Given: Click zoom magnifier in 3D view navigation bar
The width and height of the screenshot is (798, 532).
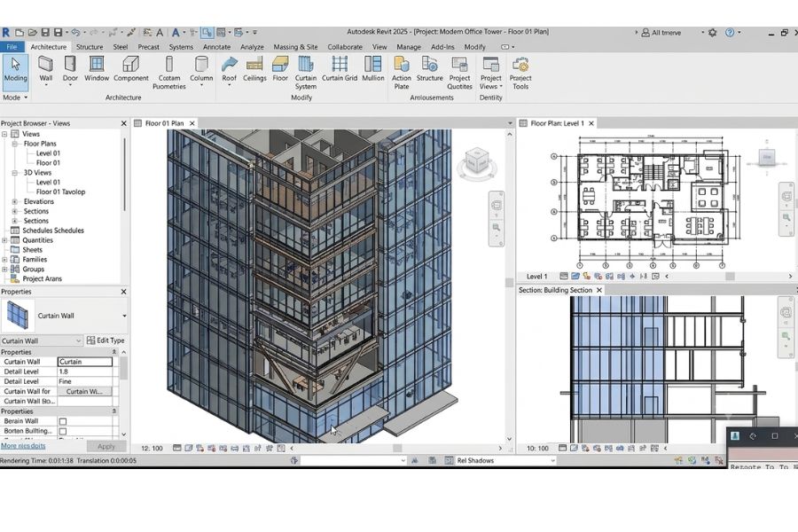Looking at the screenshot, I should pos(497,227).
